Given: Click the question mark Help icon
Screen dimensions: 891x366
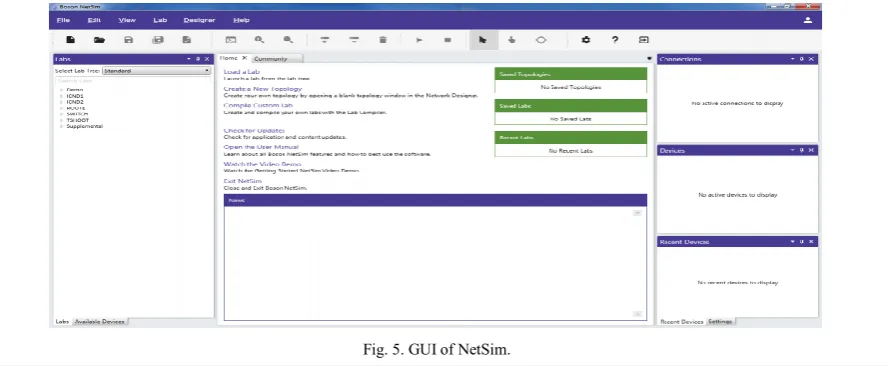Looking at the screenshot, I should (615, 40).
